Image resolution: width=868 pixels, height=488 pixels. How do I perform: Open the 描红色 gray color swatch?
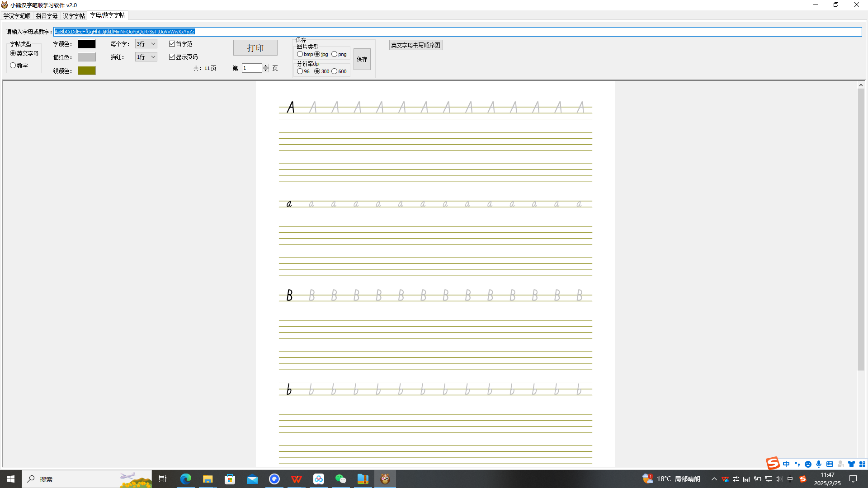[87, 57]
